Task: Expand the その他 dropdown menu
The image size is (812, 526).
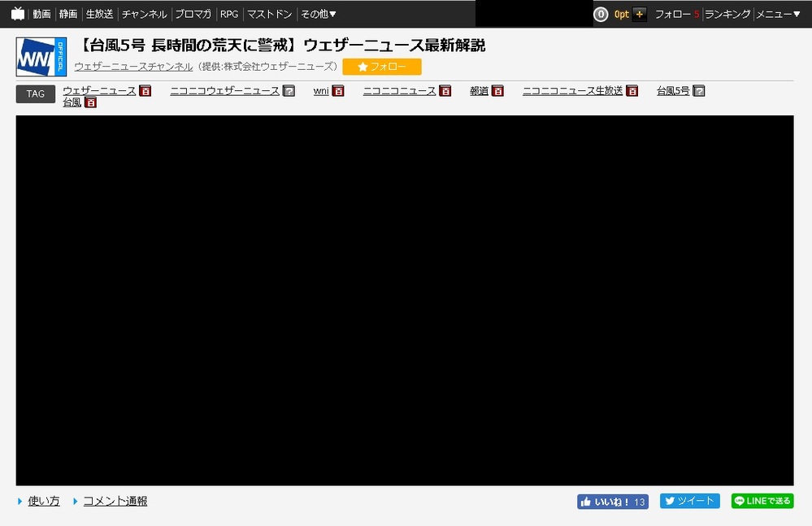Action: pyautogui.click(x=319, y=14)
